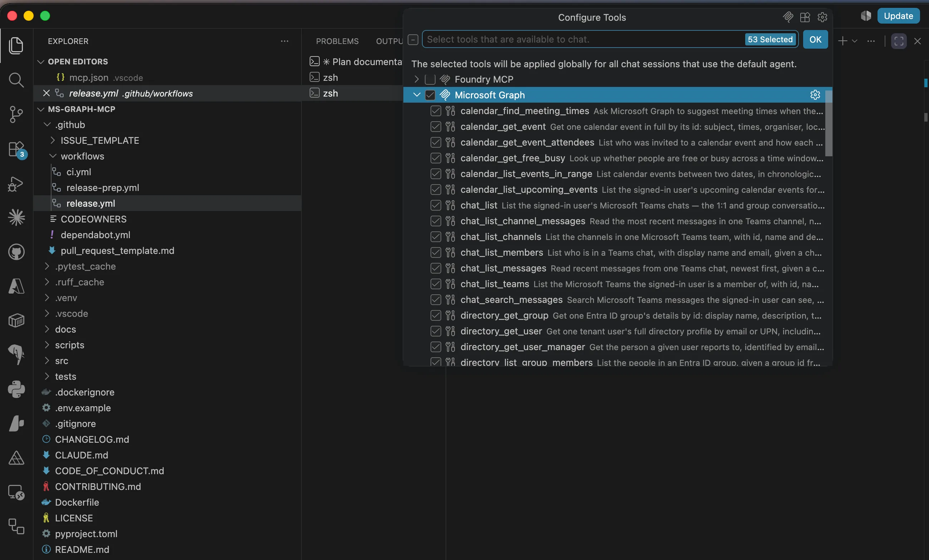Open the Explorer view in activity bar

[16, 45]
